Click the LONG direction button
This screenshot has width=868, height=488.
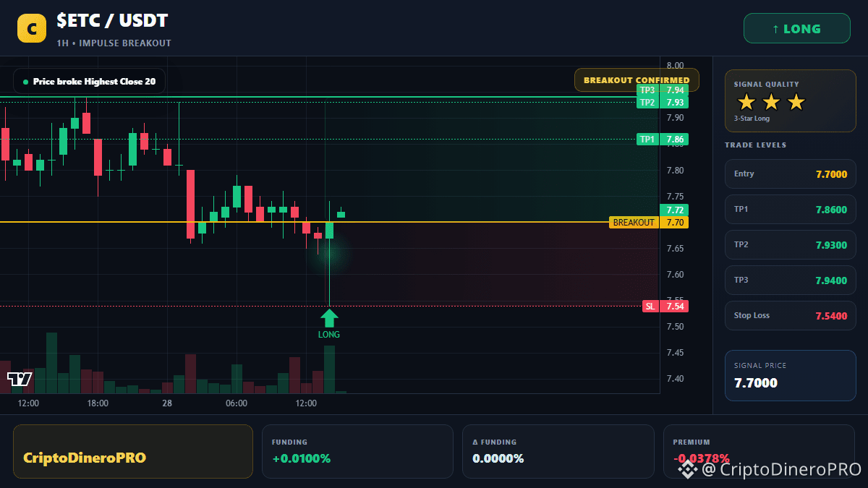click(796, 29)
